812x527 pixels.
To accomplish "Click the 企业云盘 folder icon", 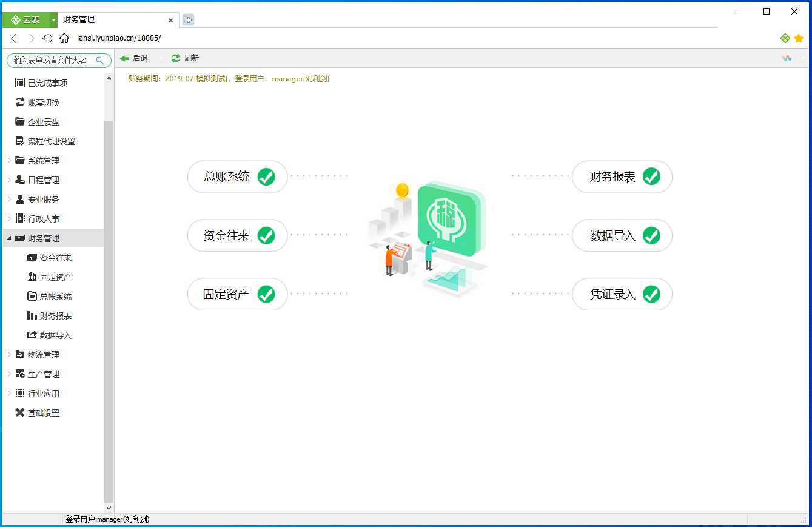I will click(x=20, y=121).
